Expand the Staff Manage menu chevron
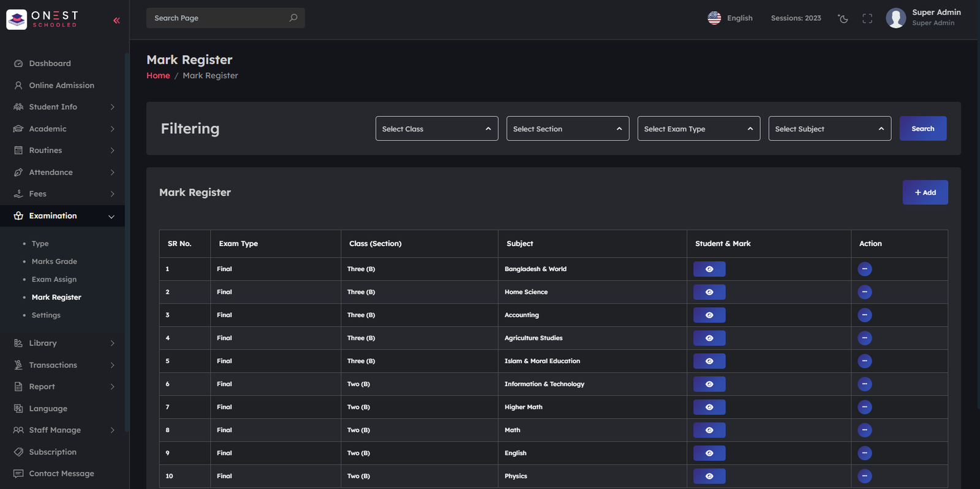Viewport: 980px width, 489px height. point(112,430)
